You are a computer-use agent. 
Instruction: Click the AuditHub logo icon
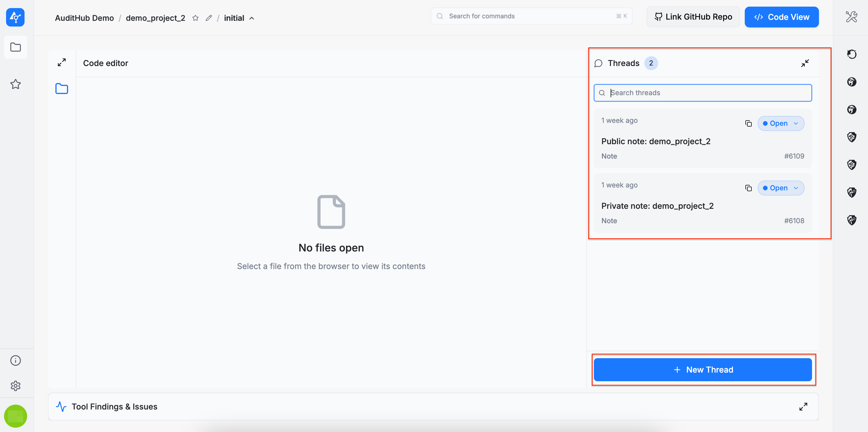tap(15, 17)
